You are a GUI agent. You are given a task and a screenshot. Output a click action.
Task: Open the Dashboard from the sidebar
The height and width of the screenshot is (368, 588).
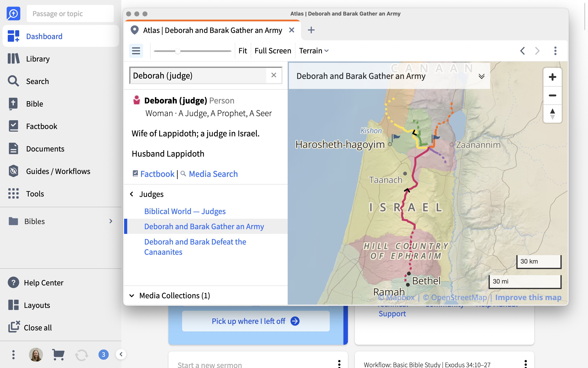(x=61, y=36)
